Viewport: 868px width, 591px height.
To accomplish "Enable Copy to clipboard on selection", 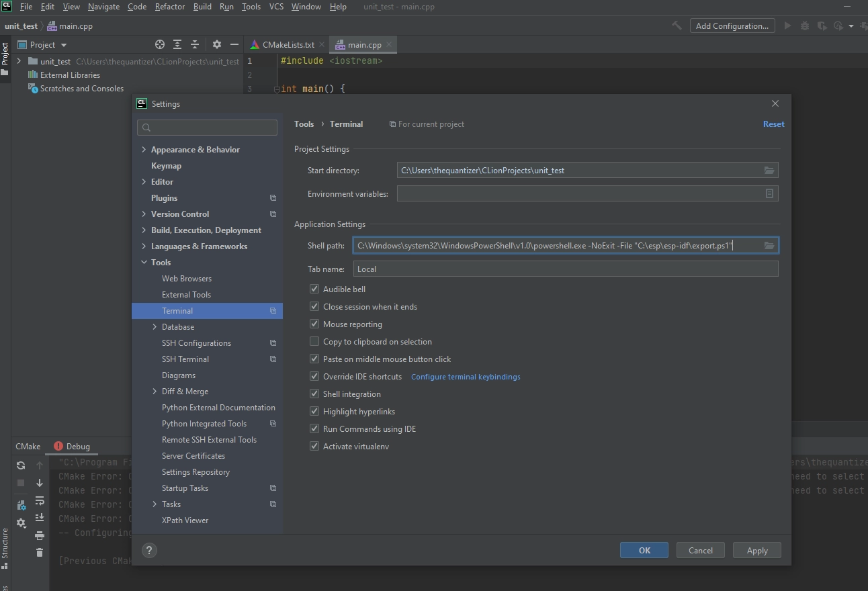I will 314,341.
